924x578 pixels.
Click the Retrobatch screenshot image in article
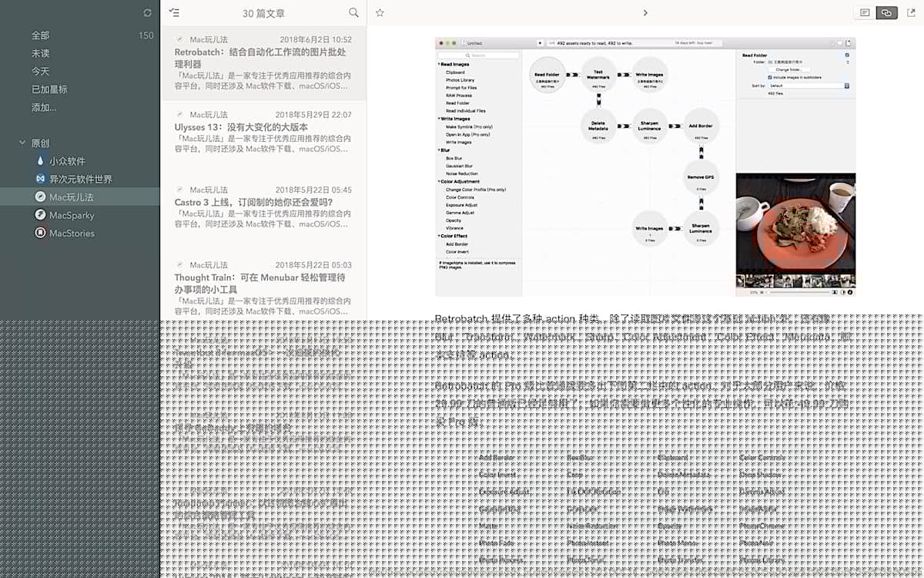pyautogui.click(x=645, y=166)
